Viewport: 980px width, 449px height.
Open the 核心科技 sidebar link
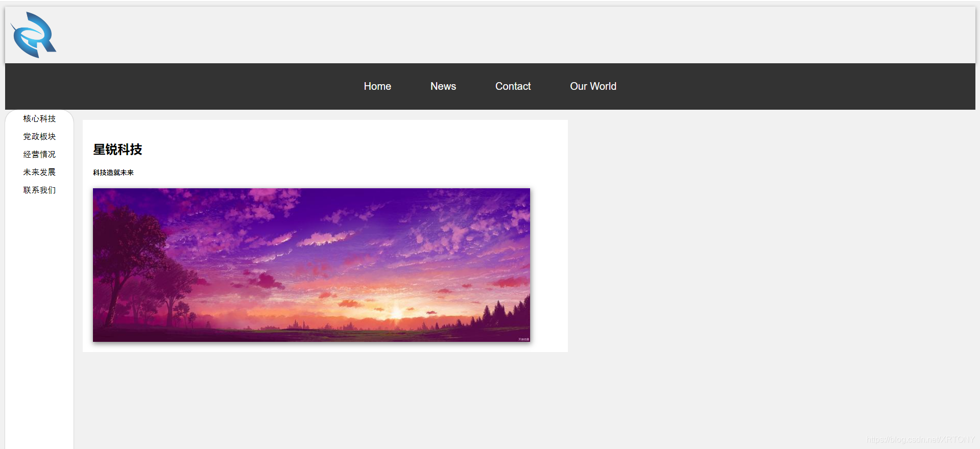click(x=39, y=118)
